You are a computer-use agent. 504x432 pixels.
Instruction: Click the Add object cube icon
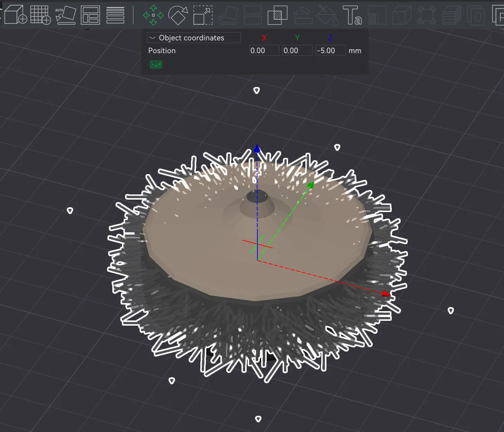coord(16,15)
